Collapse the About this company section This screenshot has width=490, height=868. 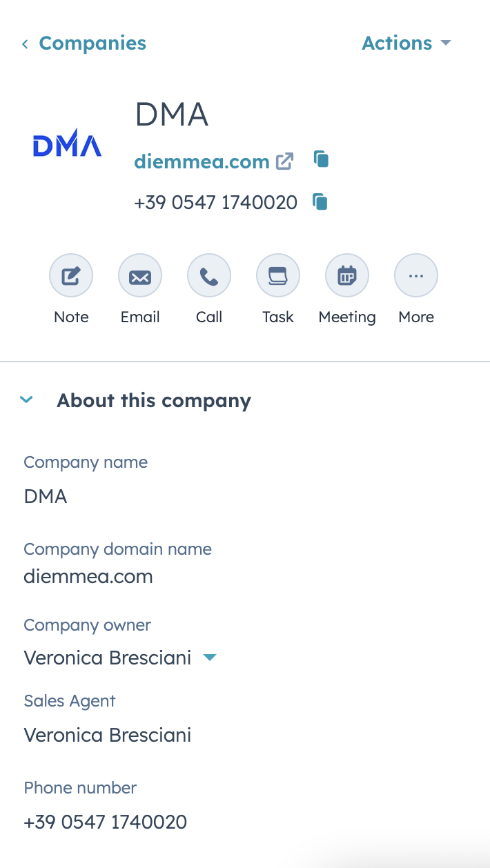[x=27, y=400]
